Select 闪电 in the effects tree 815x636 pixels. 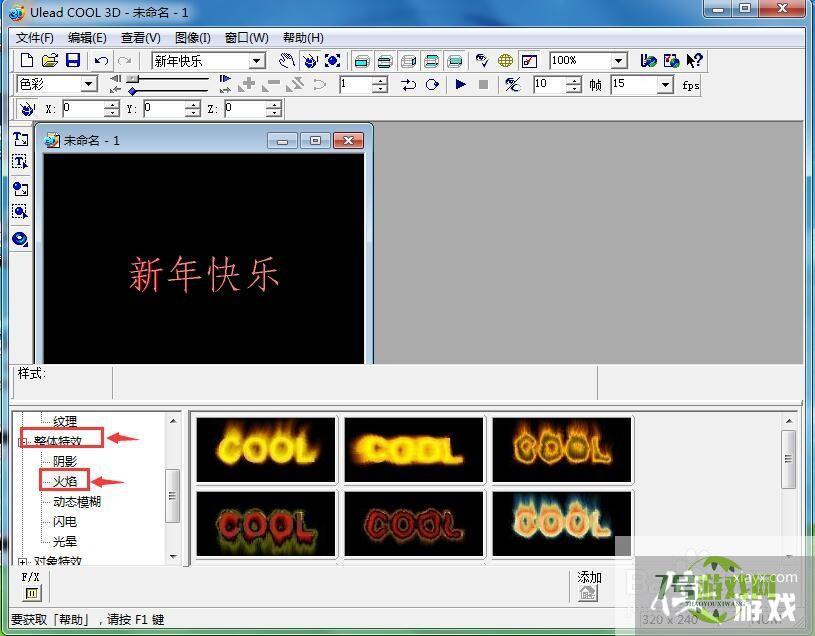click(x=65, y=521)
